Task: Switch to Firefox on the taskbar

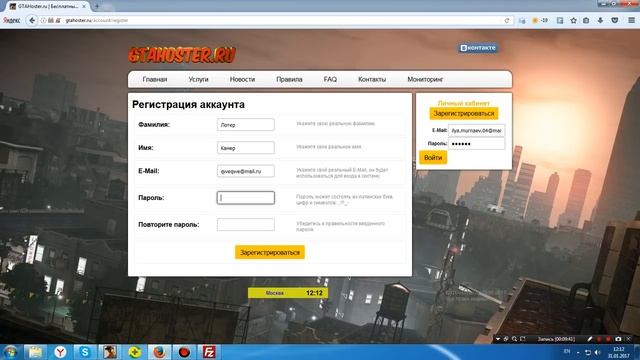Action: (159, 352)
